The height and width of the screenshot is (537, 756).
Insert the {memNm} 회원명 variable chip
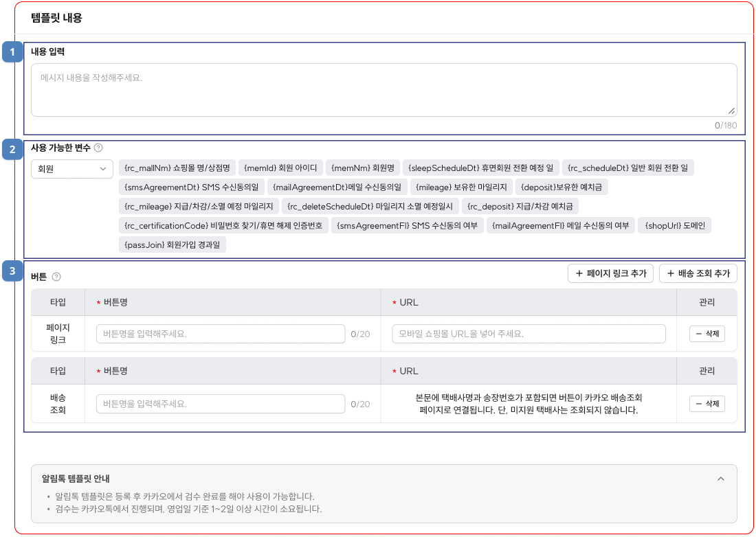(x=362, y=168)
